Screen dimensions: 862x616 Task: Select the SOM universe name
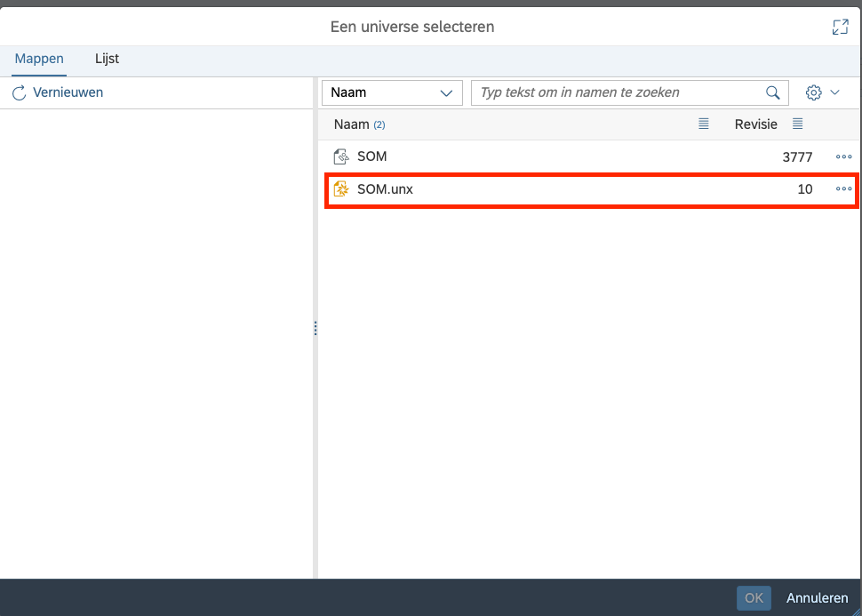click(x=372, y=156)
